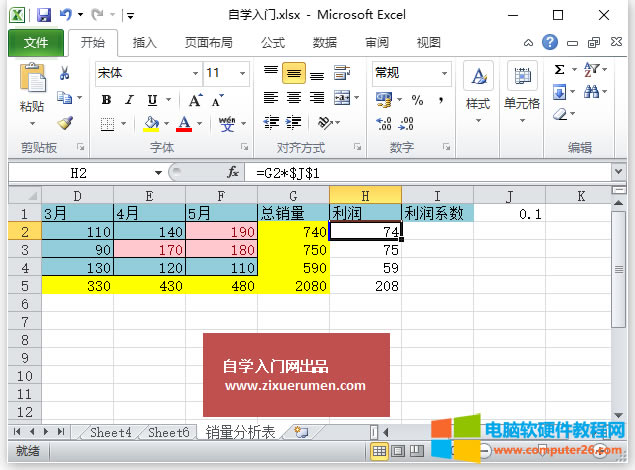Toggle italic formatting
This screenshot has height=470, width=635.
[x=130, y=100]
